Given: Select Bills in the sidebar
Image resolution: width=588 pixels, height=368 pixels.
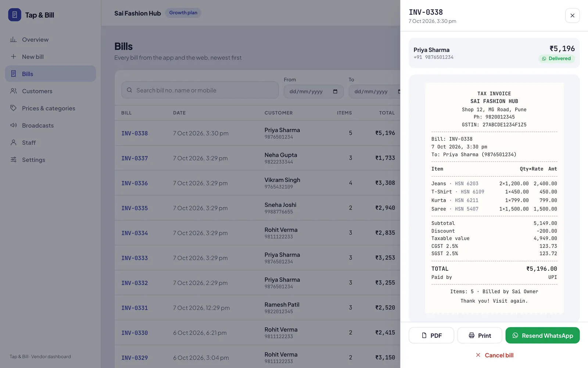Looking at the screenshot, I should pyautogui.click(x=50, y=74).
